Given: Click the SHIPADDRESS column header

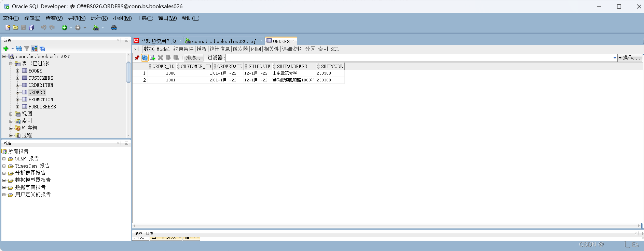Looking at the screenshot, I should click(294, 66).
